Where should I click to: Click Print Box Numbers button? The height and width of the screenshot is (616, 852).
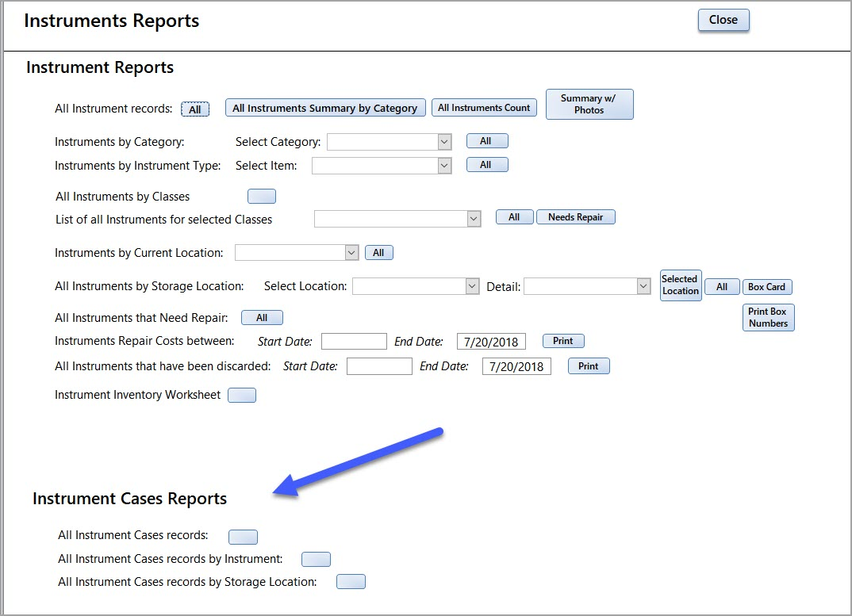(768, 318)
